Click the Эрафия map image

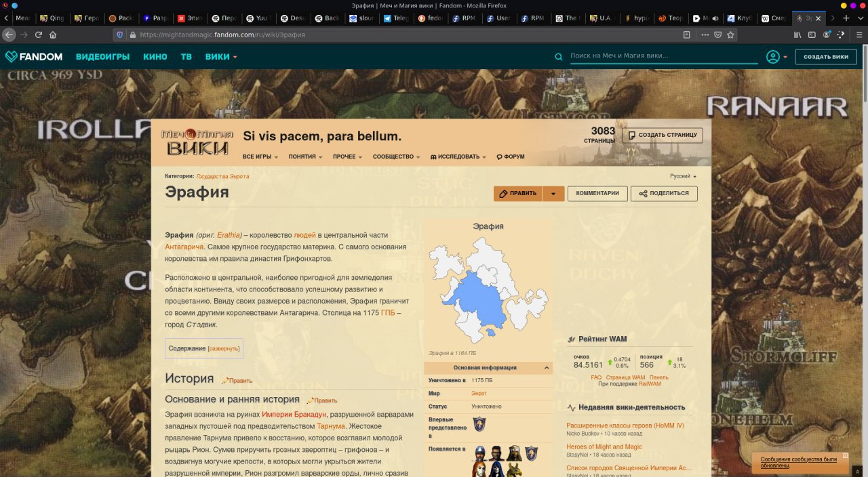[x=488, y=291]
